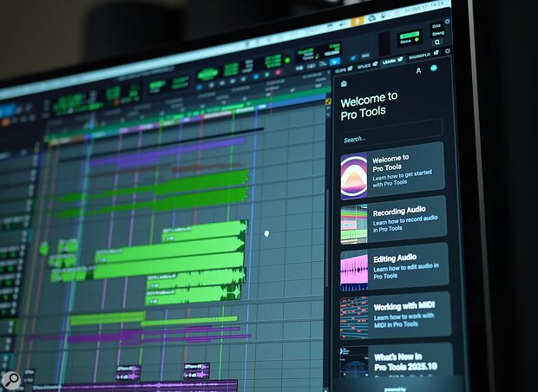538x392 pixels.
Task: Open the Recording Audio lesson card
Action: (x=394, y=219)
